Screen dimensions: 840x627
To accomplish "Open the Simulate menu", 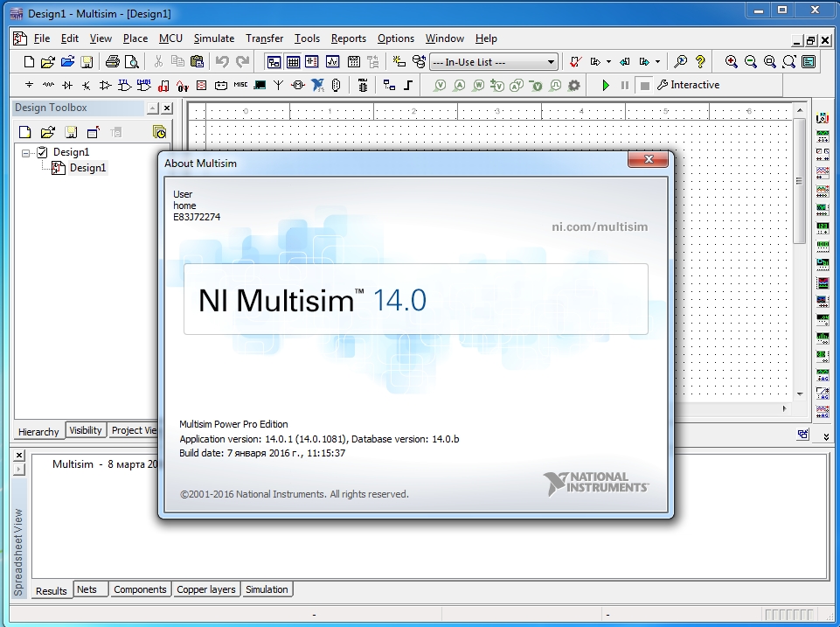I will (213, 38).
